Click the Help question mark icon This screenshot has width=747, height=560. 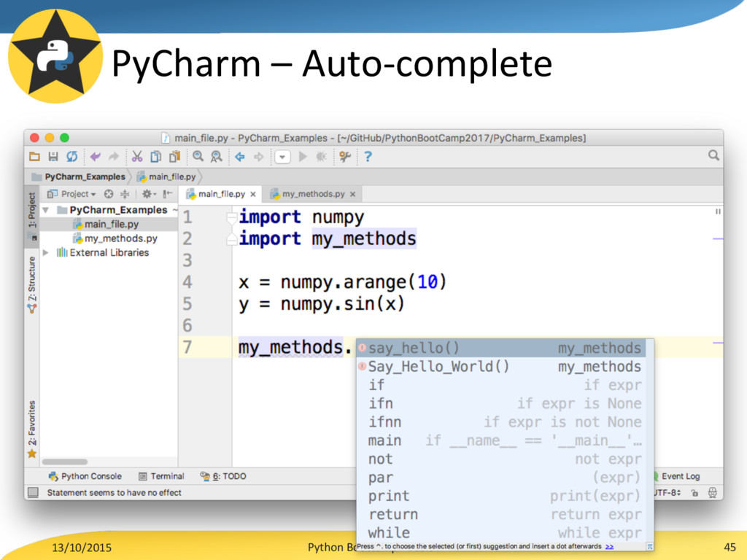368,157
